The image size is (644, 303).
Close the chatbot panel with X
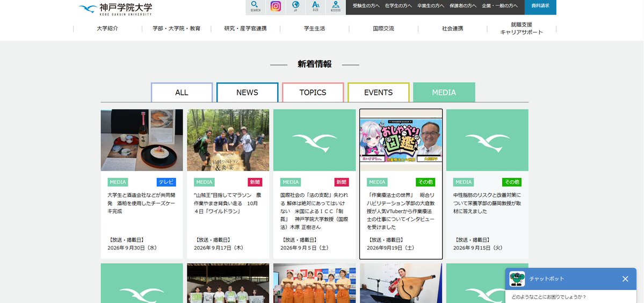pyautogui.click(x=625, y=279)
